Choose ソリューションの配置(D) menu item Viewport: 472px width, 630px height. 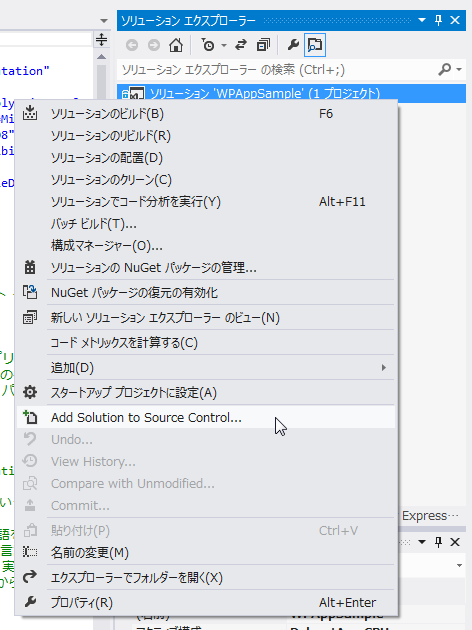pyautogui.click(x=206, y=158)
